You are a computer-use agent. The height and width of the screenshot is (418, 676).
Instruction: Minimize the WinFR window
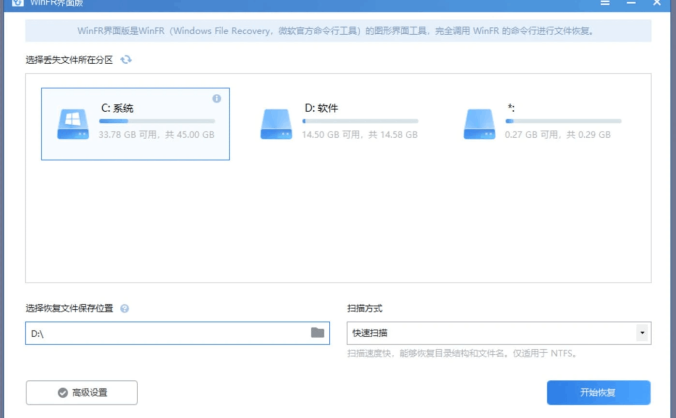(631, 3)
